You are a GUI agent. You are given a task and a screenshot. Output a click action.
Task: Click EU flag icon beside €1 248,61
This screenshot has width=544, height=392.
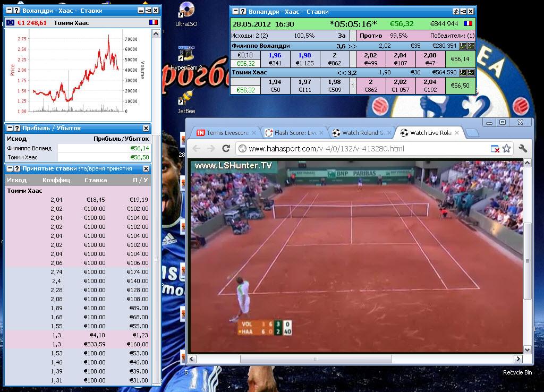pyautogui.click(x=11, y=23)
